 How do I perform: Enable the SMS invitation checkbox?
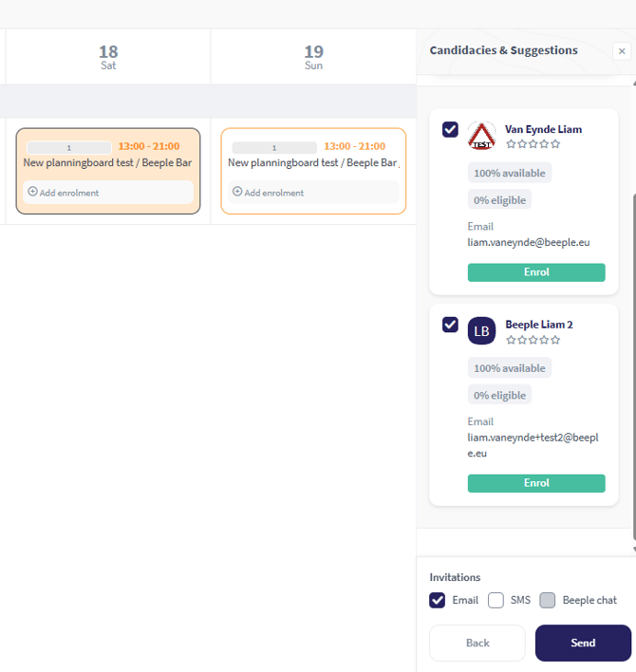tap(496, 600)
